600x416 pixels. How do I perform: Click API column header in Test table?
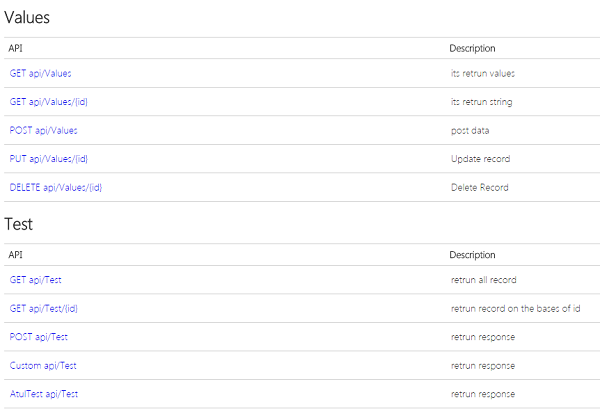pos(15,255)
